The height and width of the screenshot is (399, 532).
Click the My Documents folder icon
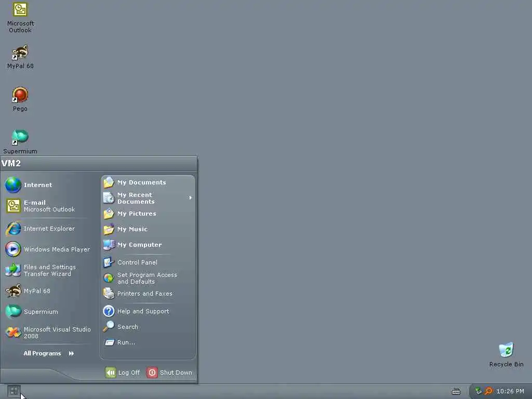click(109, 182)
